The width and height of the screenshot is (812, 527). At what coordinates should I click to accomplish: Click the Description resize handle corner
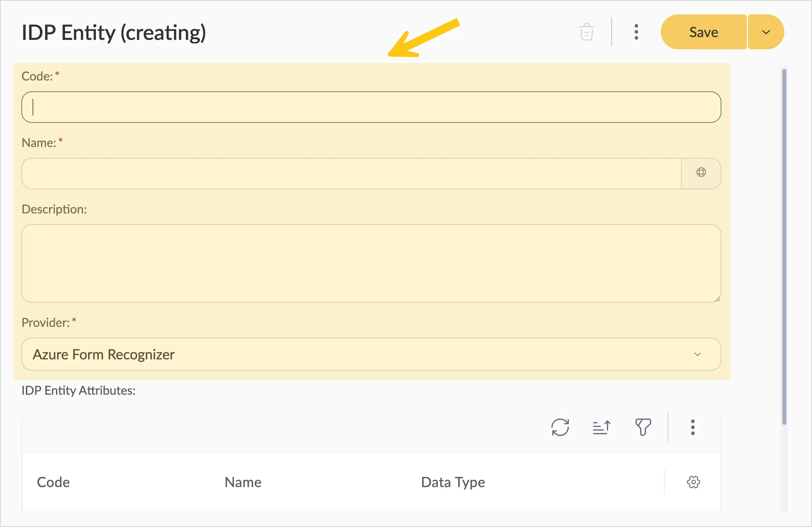[717, 299]
